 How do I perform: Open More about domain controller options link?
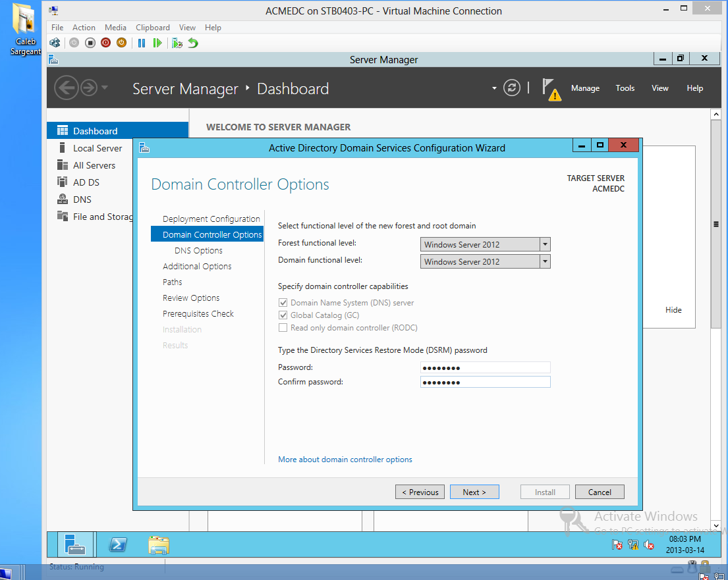click(x=345, y=460)
